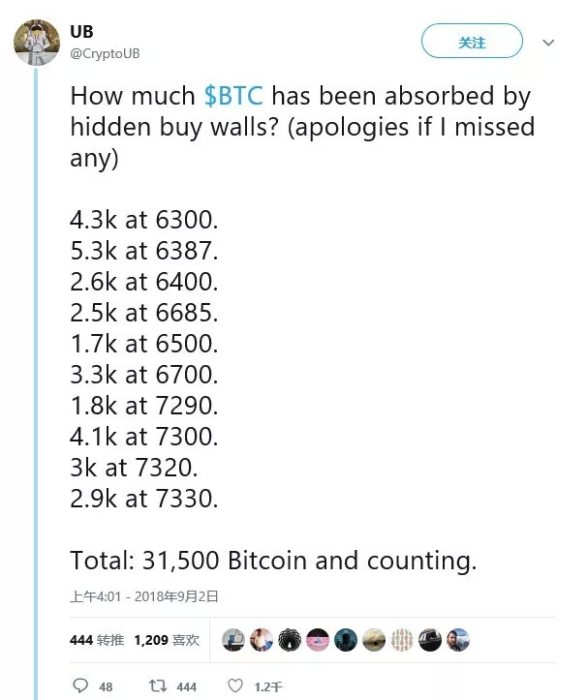The width and height of the screenshot is (588, 700).
Task: Open the $BTC cashtag link
Action: tap(233, 96)
